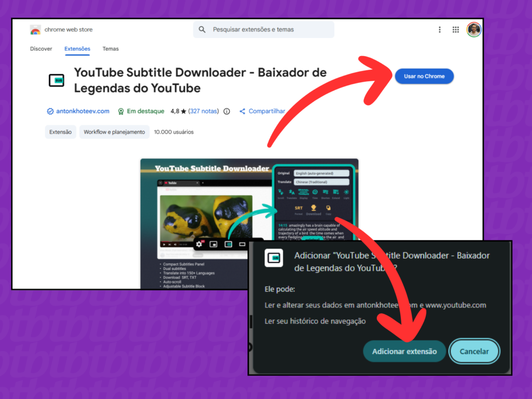
Task: Click the Adicionar extensão button
Action: tap(405, 351)
